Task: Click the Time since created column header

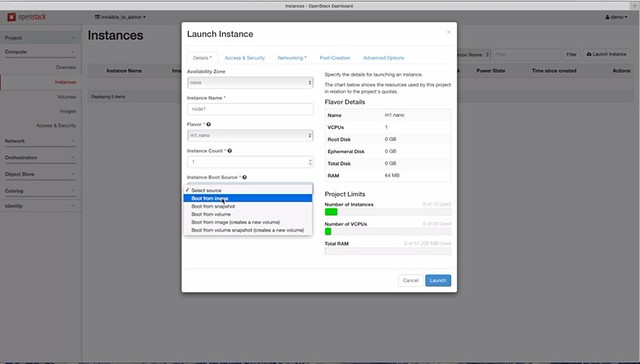Action: click(x=554, y=71)
